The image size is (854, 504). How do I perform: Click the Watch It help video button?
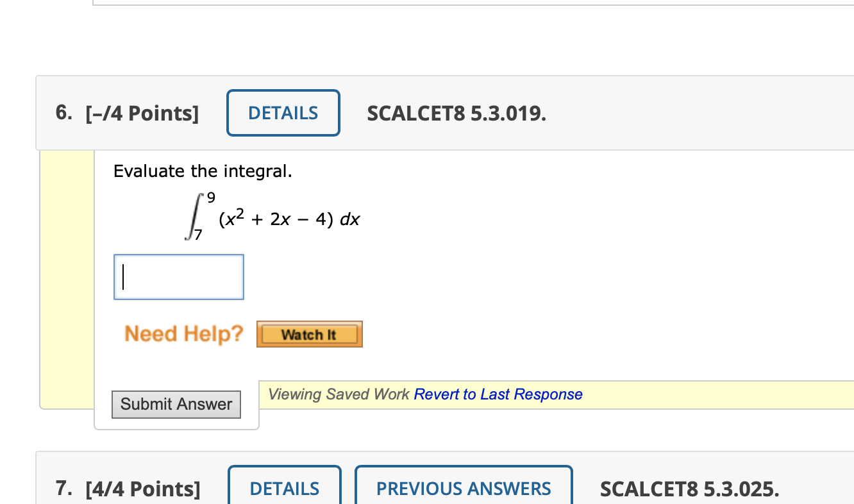(x=309, y=333)
